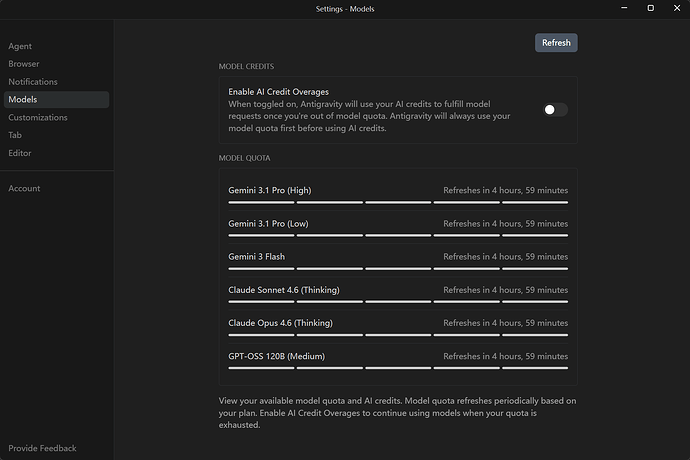
Task: Open the Account settings section
Action: (x=24, y=188)
